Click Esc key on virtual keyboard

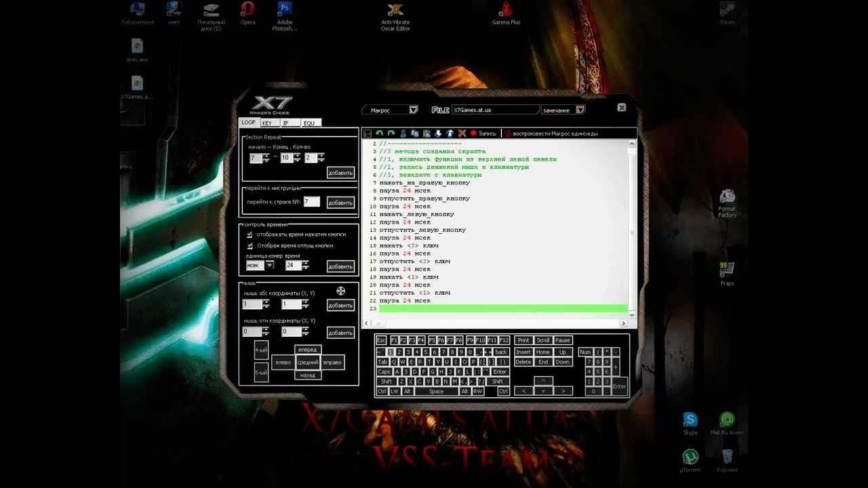(381, 340)
